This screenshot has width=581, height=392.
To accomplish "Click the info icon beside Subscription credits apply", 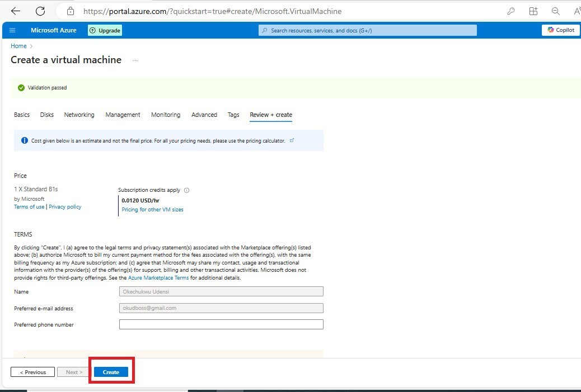I will [187, 190].
